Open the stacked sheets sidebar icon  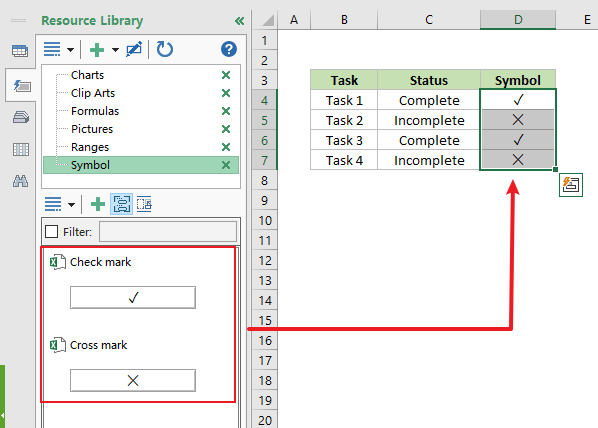coord(21,117)
